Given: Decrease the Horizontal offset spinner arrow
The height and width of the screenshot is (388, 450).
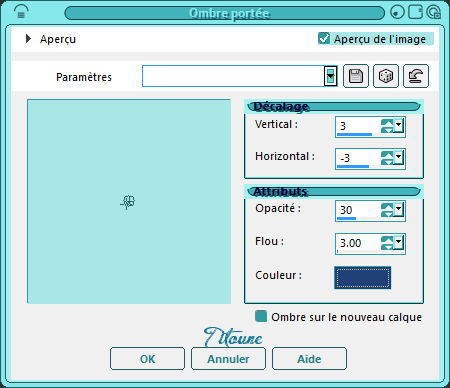Looking at the screenshot, I should pyautogui.click(x=387, y=162).
